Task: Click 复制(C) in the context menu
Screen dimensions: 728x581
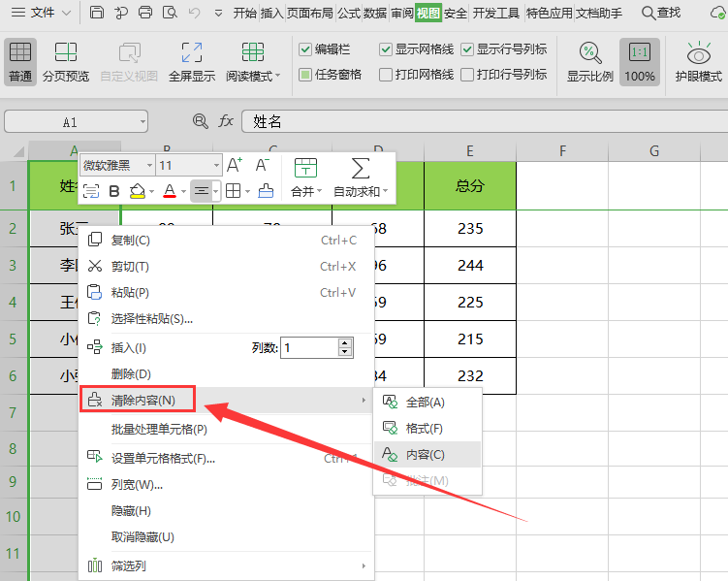Action: (130, 240)
